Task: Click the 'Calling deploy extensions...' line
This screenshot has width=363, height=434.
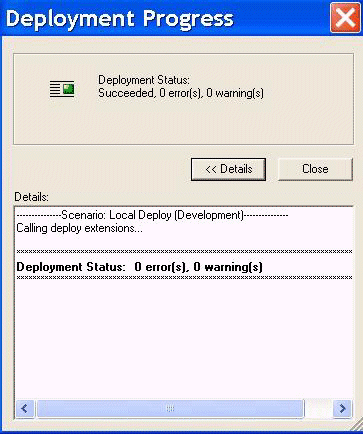Action: 79,229
